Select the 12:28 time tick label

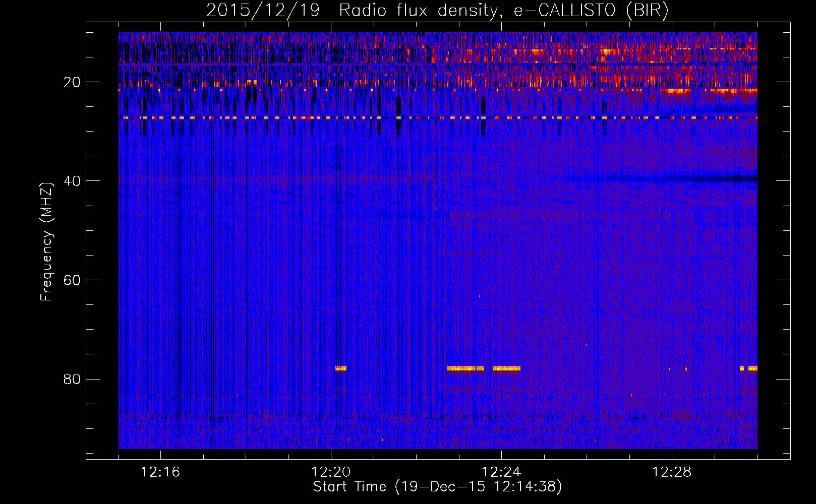672,472
